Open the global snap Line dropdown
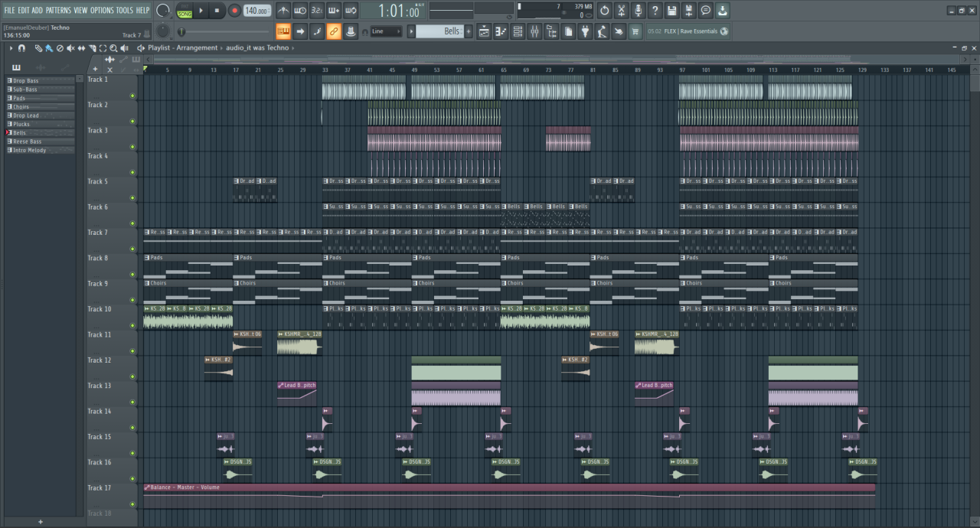Screen dimensions: 980x528 386,31
